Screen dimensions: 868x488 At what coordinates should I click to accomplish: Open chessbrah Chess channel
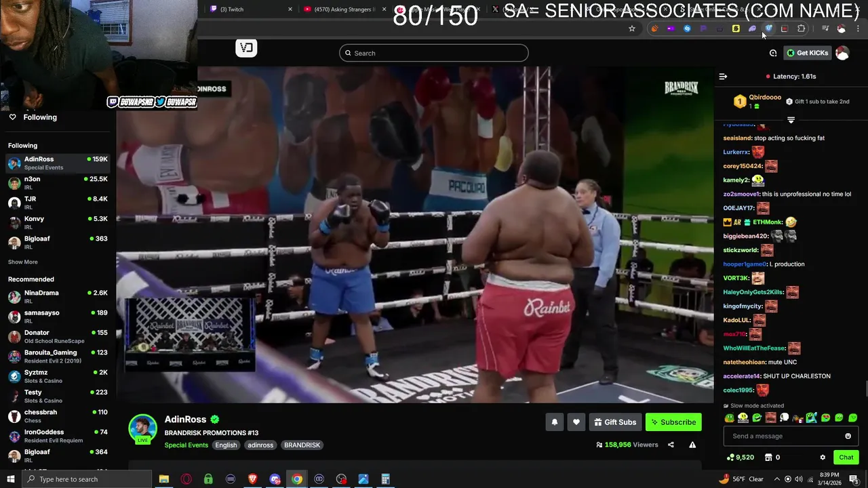tap(58, 415)
